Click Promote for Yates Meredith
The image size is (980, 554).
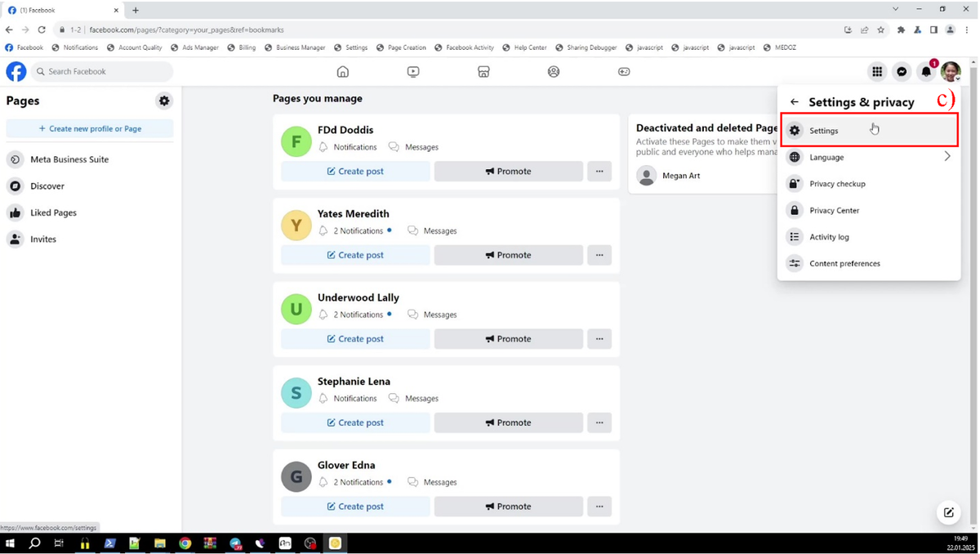pos(509,255)
